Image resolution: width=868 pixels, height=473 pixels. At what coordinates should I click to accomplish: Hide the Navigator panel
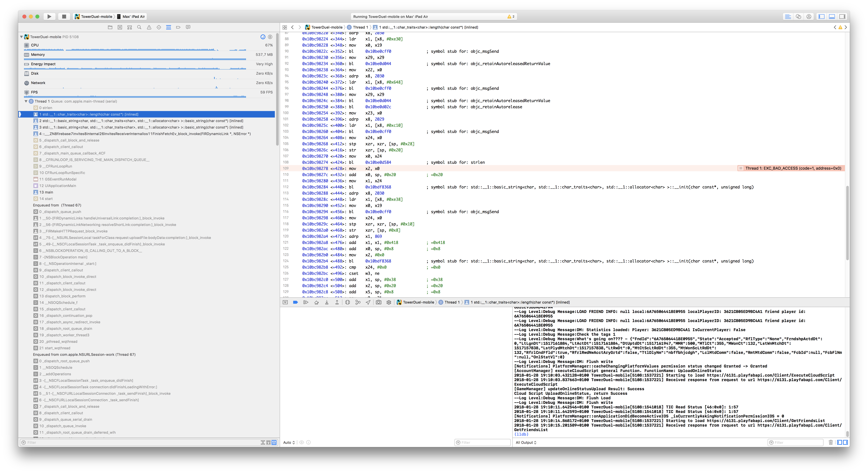point(822,17)
